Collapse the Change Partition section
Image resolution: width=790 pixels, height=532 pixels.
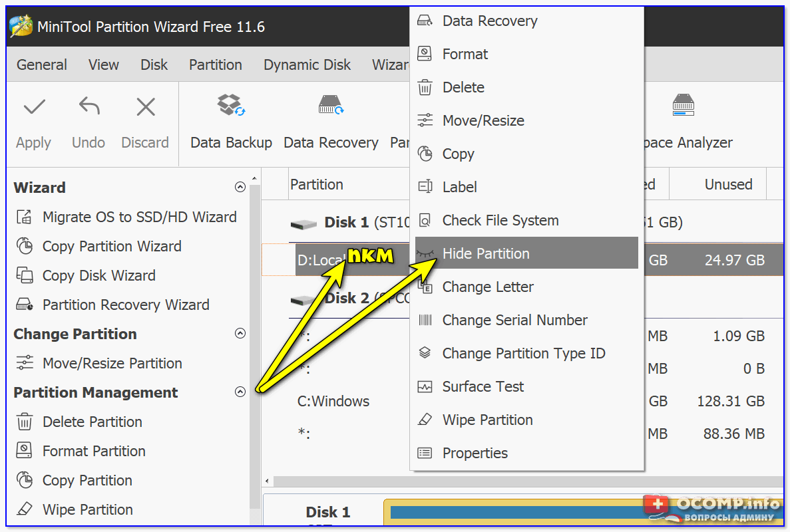tap(240, 334)
